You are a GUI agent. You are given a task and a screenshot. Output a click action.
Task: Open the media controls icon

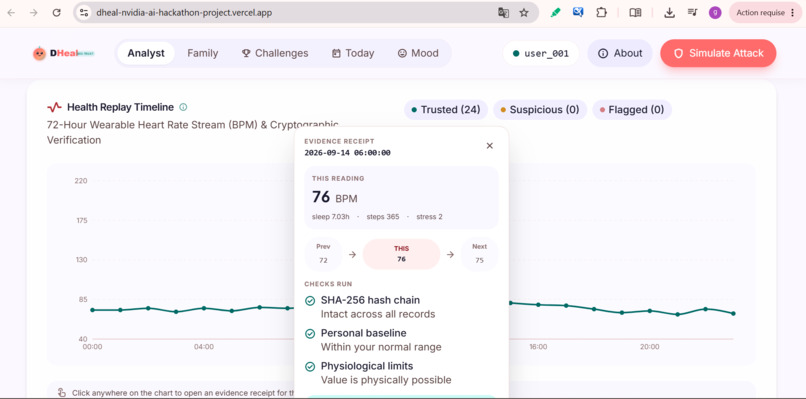tap(692, 13)
